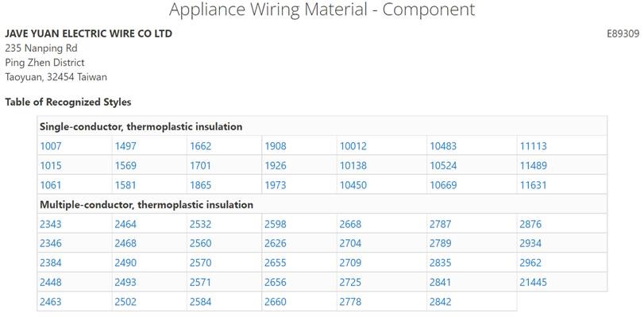Select style number 1662

[x=200, y=146]
